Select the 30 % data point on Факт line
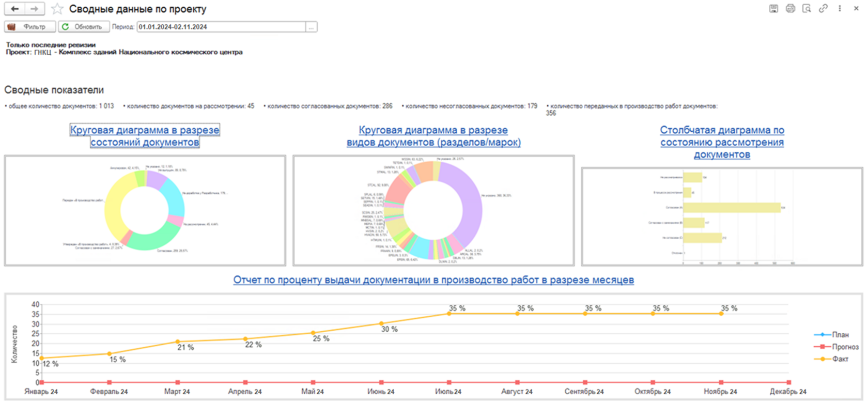868x402 pixels. (x=381, y=323)
